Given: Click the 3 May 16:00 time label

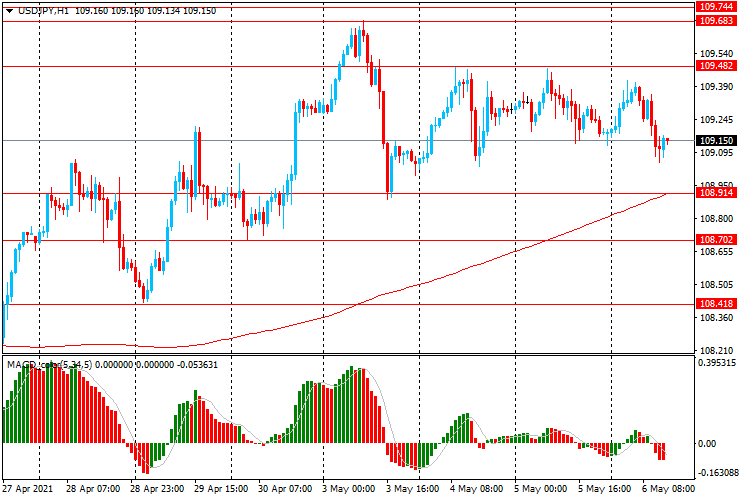Looking at the screenshot, I should click(x=412, y=489).
